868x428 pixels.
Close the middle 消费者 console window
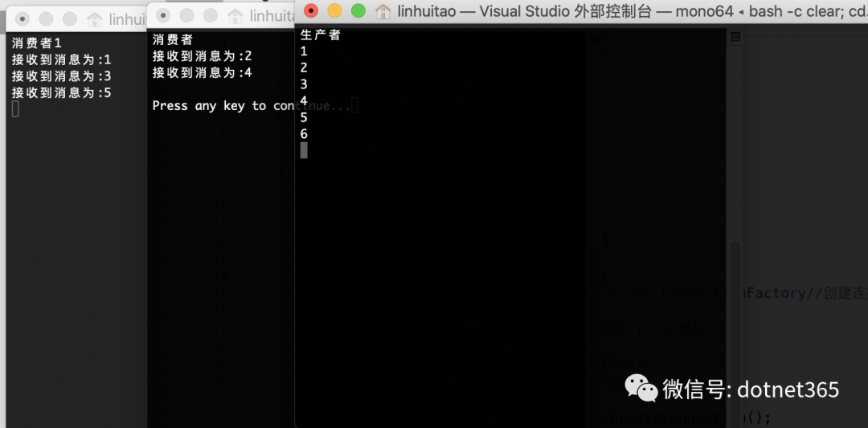tap(163, 15)
